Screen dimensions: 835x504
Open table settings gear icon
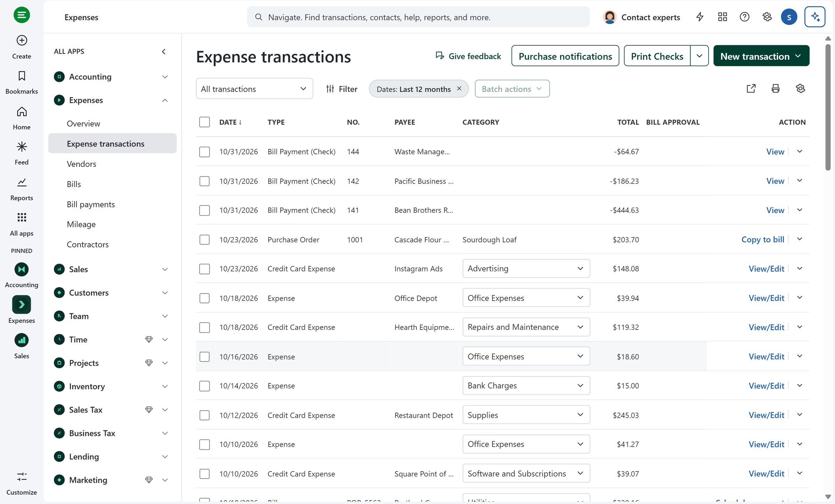(x=801, y=89)
